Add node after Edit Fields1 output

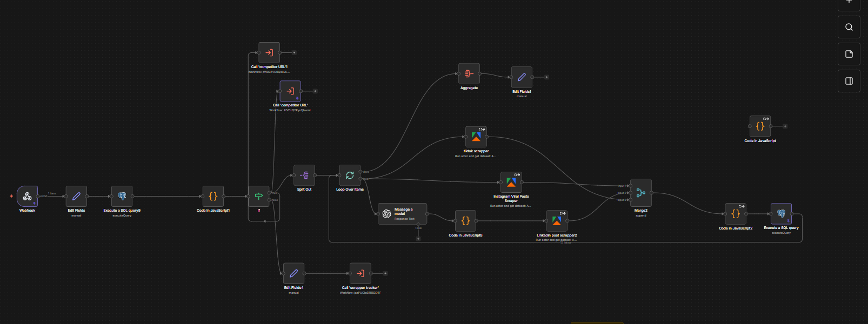pyautogui.click(x=546, y=77)
